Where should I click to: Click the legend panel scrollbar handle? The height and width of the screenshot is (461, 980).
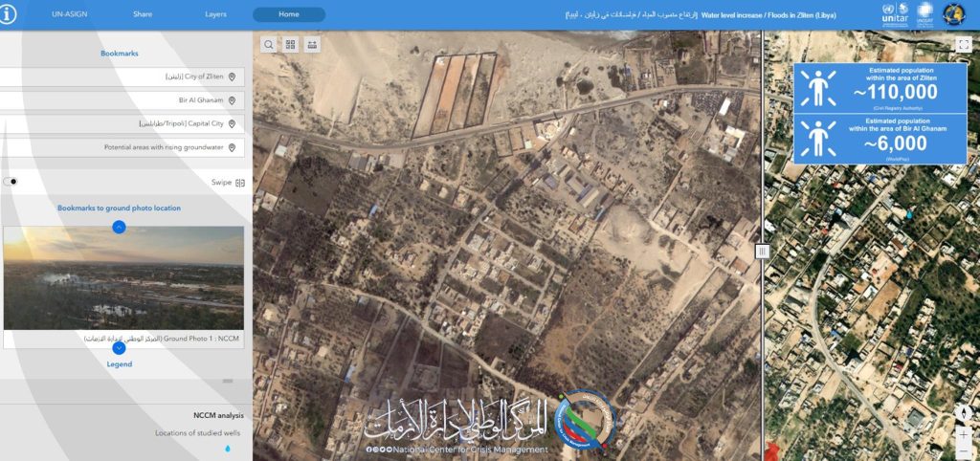228,381
